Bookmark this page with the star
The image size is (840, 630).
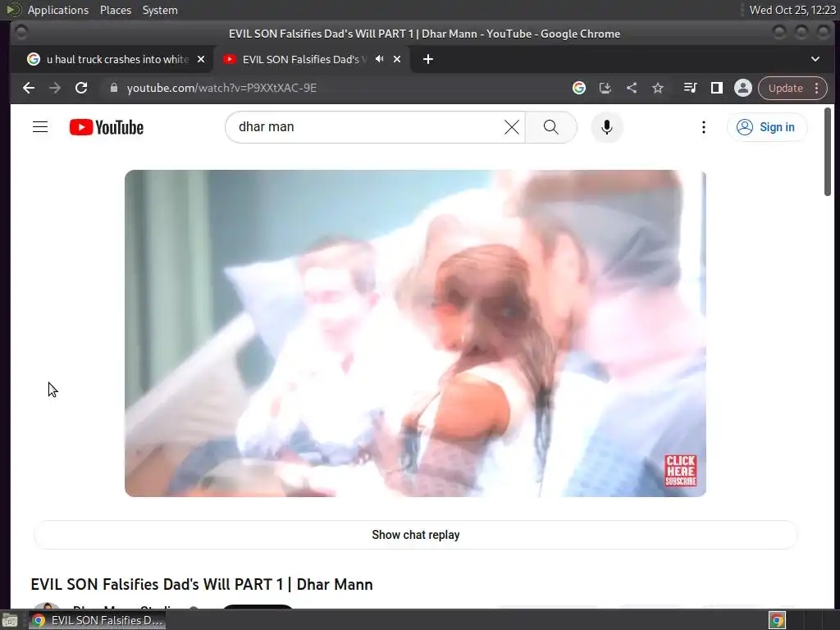[x=658, y=88]
